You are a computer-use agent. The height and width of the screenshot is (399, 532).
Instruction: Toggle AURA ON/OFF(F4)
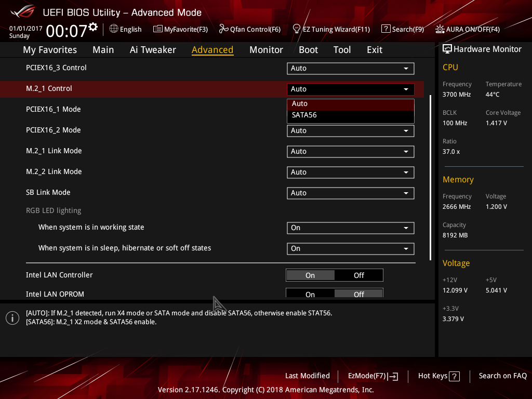(x=468, y=29)
